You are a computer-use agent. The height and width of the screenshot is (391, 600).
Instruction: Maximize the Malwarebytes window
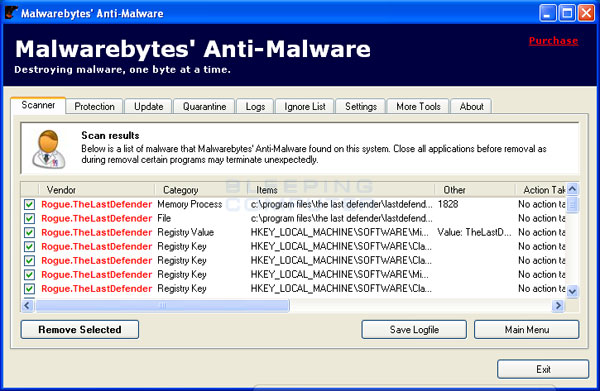click(567, 13)
